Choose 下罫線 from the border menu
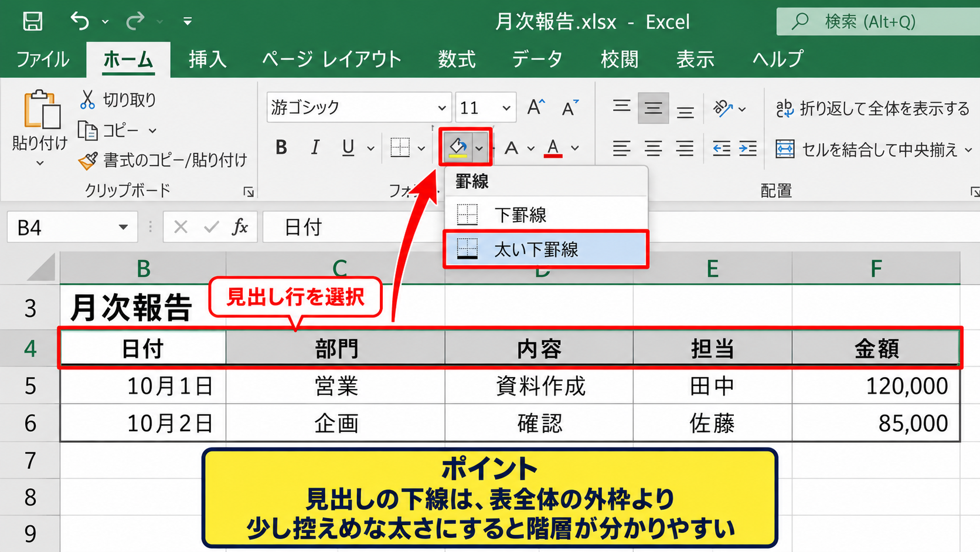The width and height of the screenshot is (980, 552). coord(546,215)
